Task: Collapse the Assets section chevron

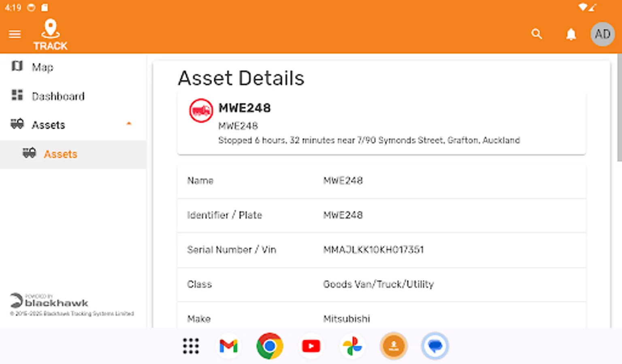Action: [x=129, y=123]
